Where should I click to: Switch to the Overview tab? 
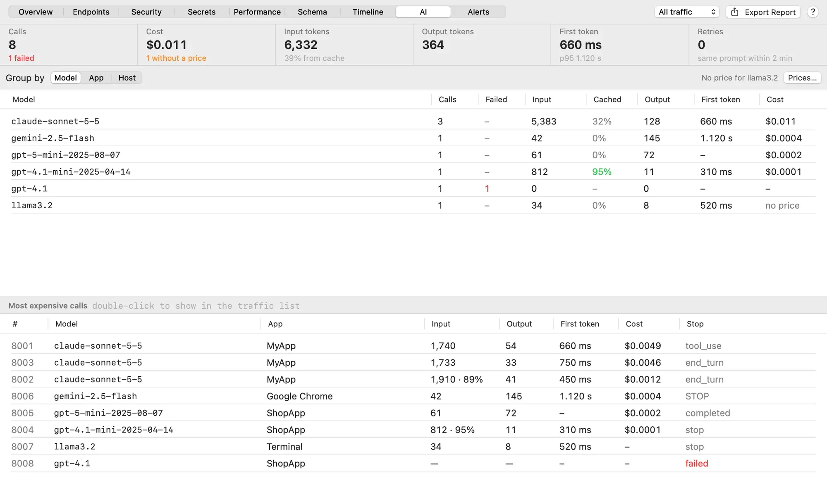click(x=36, y=12)
